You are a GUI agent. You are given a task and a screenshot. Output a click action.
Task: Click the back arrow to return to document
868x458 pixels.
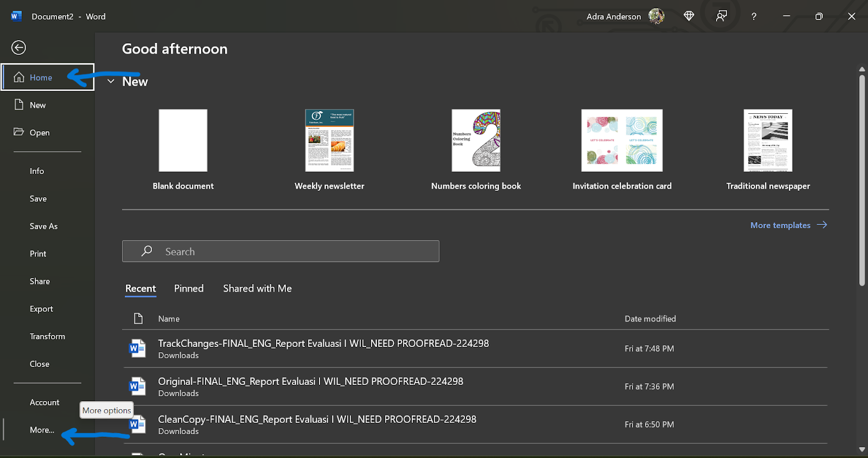pyautogui.click(x=18, y=48)
